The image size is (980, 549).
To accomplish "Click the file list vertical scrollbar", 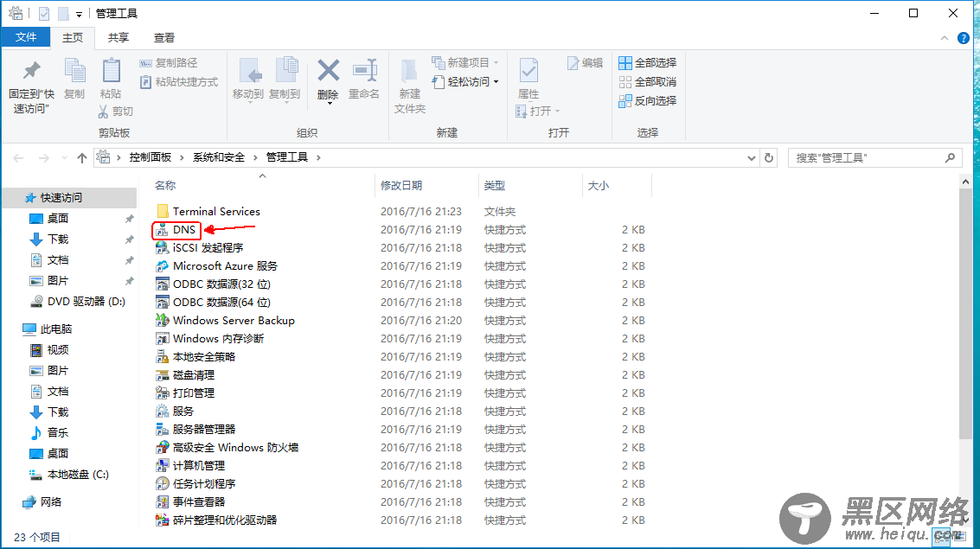I will click(965, 312).
